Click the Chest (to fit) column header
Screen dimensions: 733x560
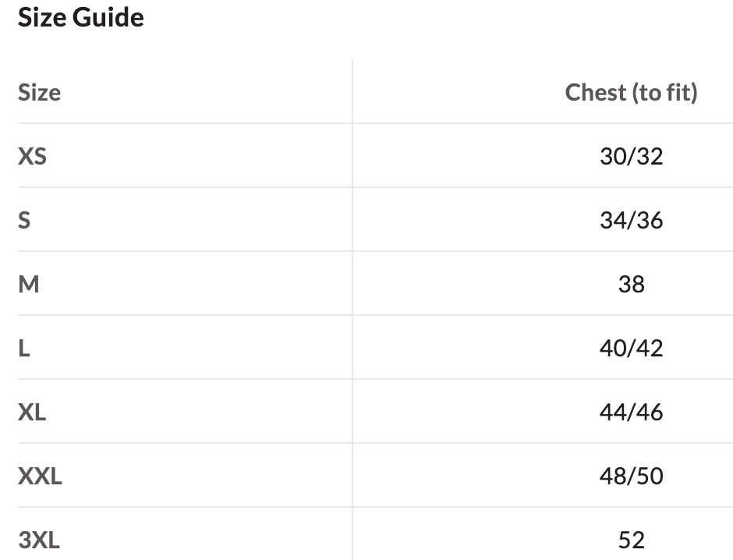pos(631,93)
